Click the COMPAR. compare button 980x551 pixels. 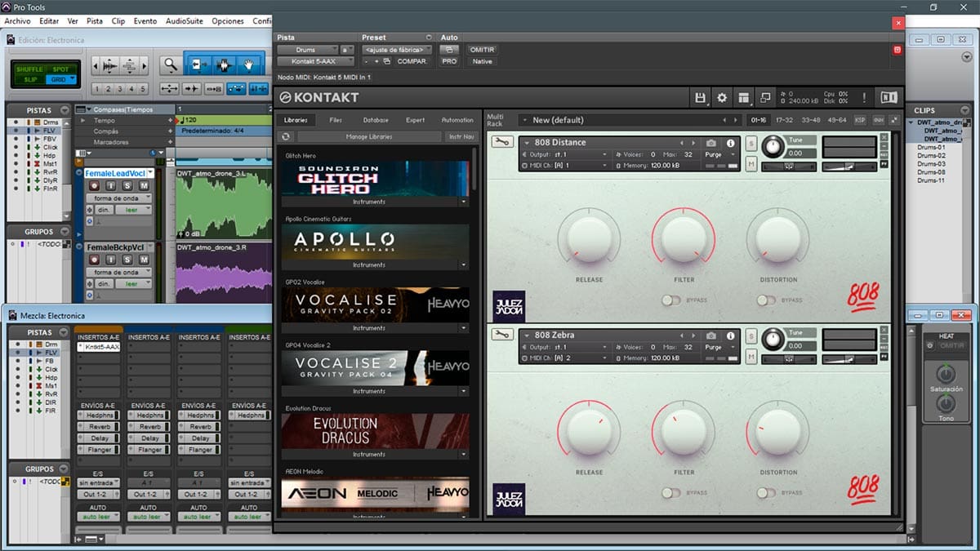(x=412, y=61)
